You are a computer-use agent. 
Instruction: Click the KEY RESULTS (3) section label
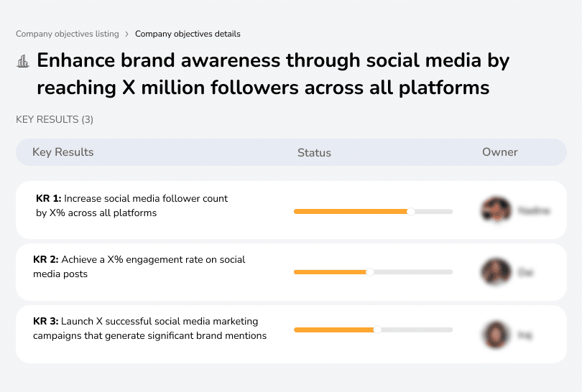point(55,119)
